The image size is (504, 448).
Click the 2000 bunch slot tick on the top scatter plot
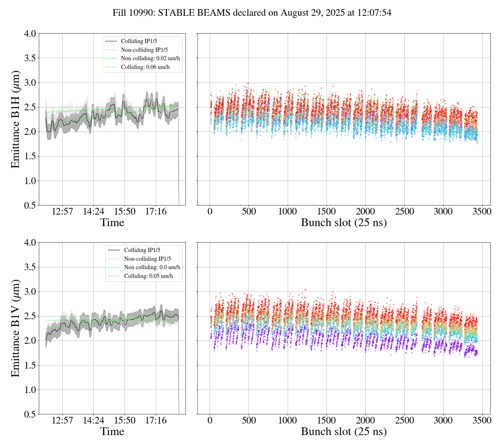(365, 212)
